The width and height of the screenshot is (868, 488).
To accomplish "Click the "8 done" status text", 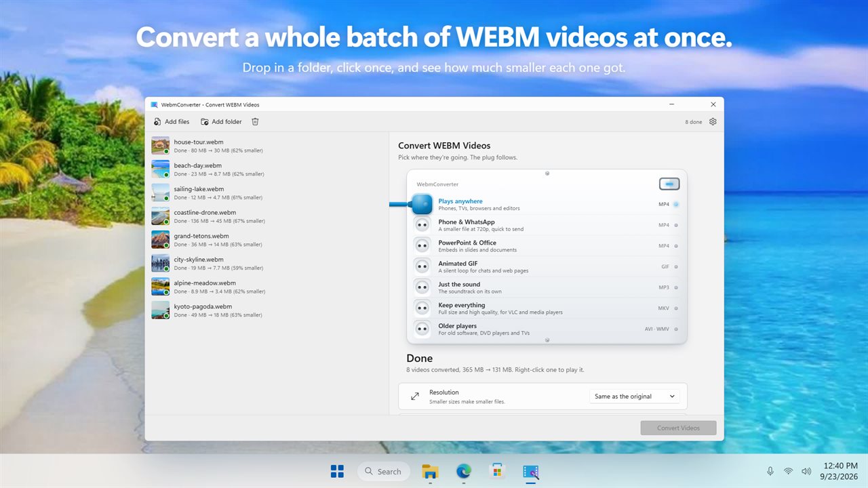I will pyautogui.click(x=694, y=122).
